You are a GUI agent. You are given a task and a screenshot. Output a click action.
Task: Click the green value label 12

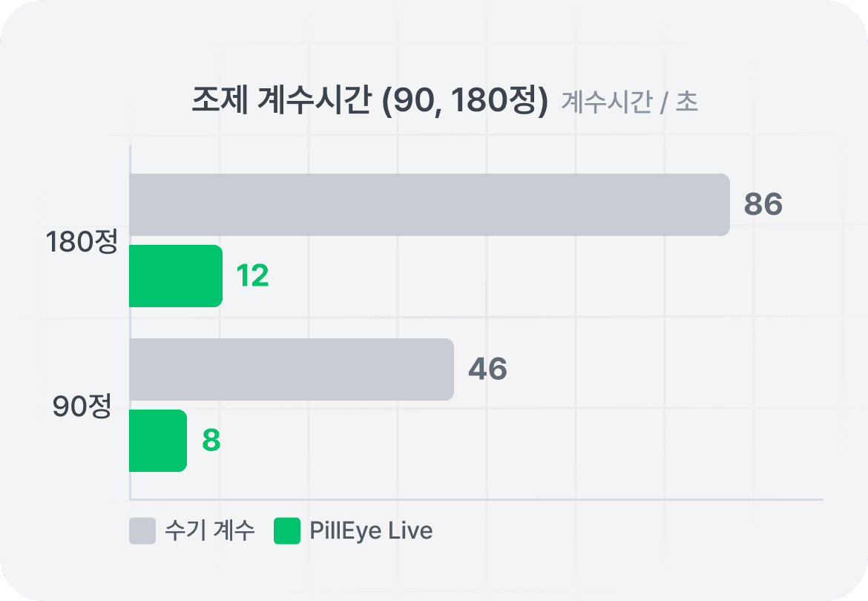252,276
